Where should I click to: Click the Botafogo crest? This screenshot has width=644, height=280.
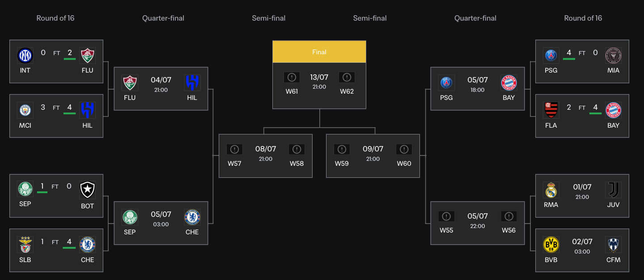(x=88, y=190)
